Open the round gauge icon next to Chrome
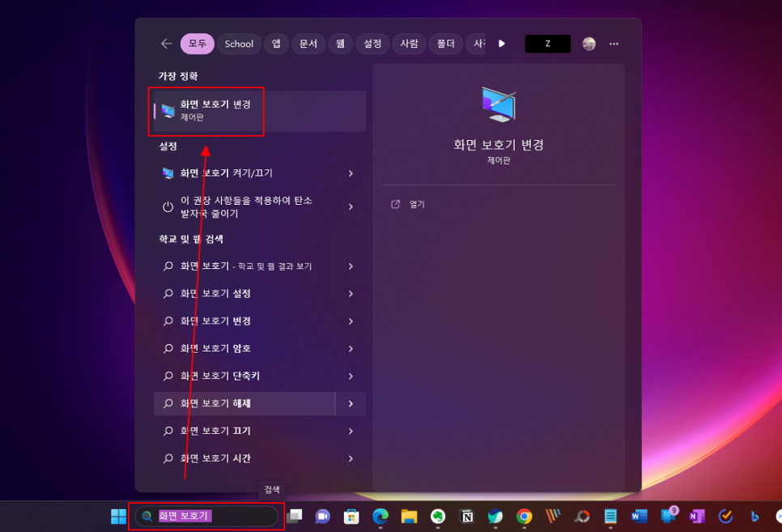The width and height of the screenshot is (782, 532). click(x=582, y=517)
